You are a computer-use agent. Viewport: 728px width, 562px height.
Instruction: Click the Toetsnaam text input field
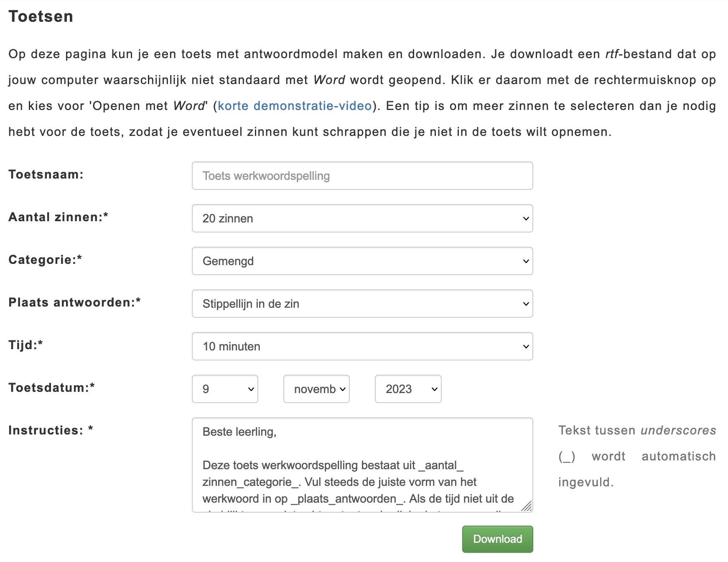point(362,176)
